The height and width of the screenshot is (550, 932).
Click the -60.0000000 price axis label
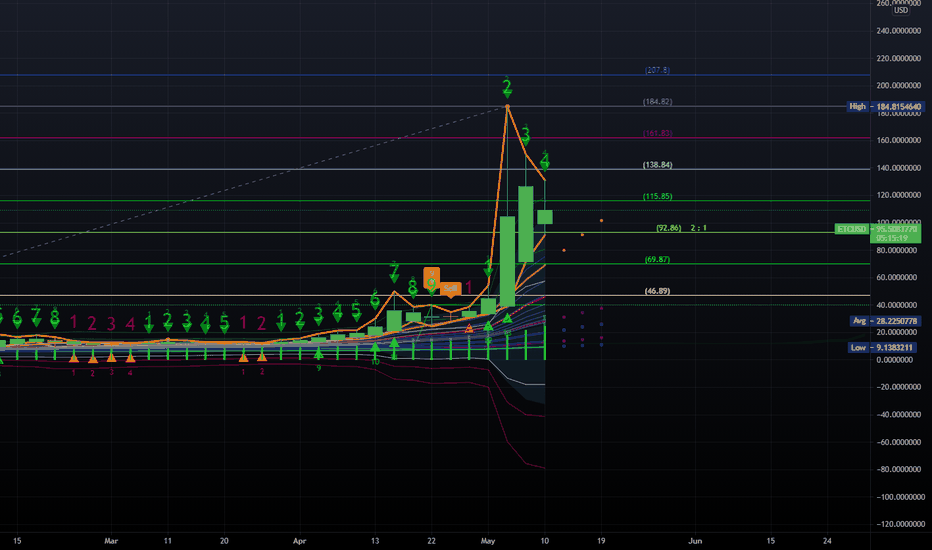898,442
